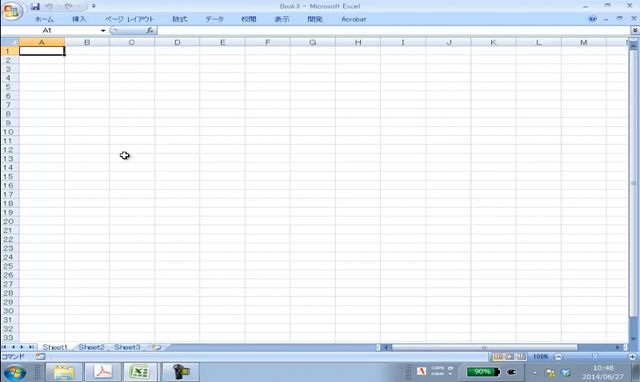Click the Zoom Out minus button
Viewport: 640px width, 382px height.
click(x=558, y=357)
